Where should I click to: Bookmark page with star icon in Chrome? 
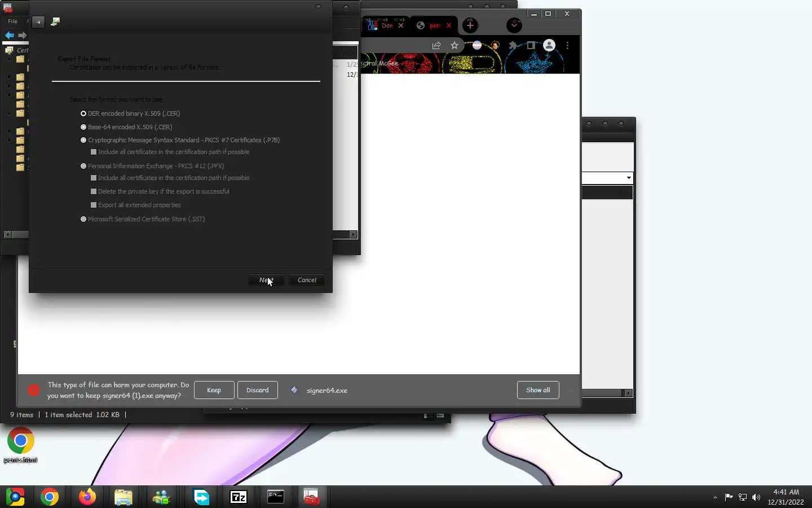454,46
